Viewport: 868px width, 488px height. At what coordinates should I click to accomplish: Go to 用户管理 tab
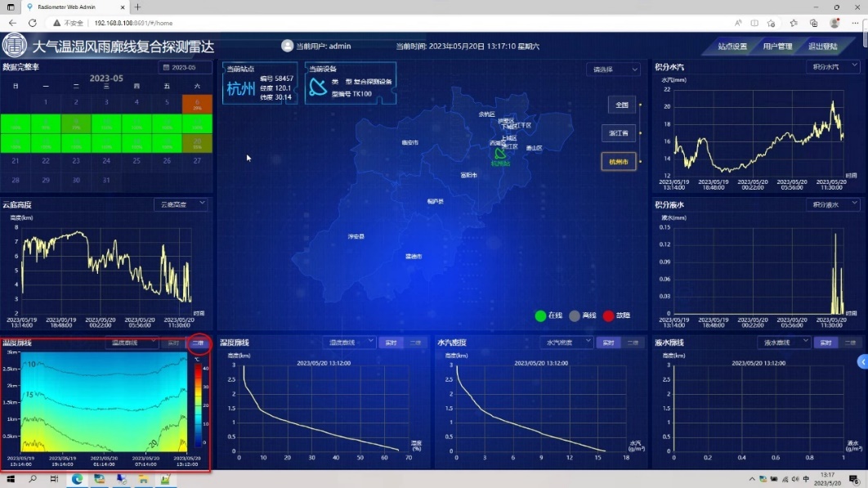[776, 47]
